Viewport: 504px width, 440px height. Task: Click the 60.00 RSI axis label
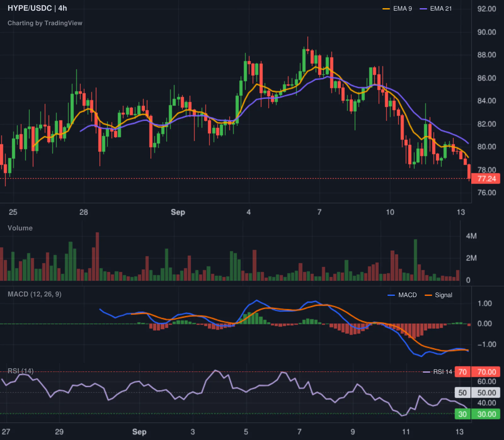pos(487,381)
